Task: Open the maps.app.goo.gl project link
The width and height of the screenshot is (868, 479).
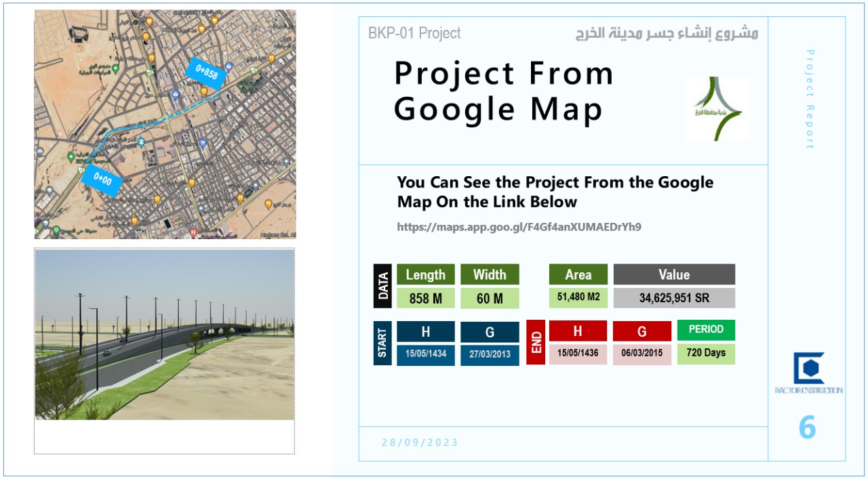Action: [519, 227]
